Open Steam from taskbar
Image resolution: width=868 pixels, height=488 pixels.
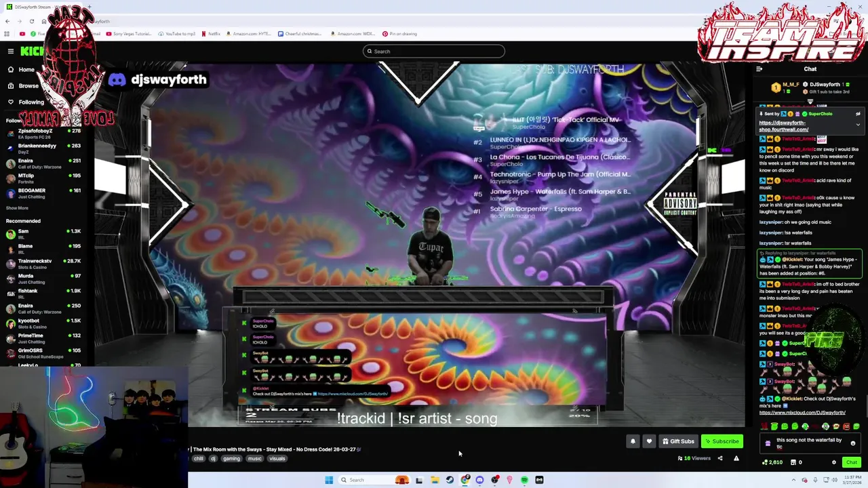click(x=450, y=480)
